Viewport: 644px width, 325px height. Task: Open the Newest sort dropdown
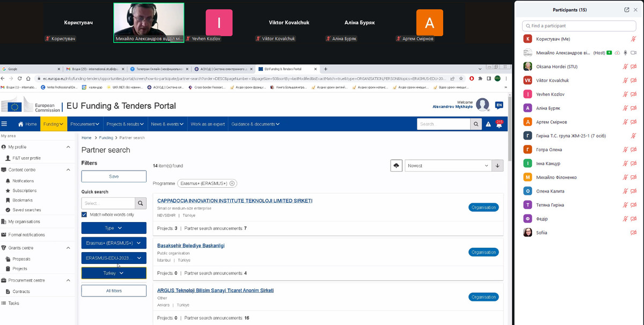coord(448,166)
